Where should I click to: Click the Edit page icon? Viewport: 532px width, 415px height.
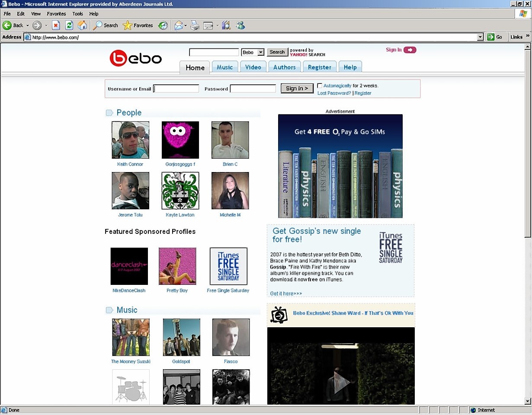pyautogui.click(x=208, y=26)
